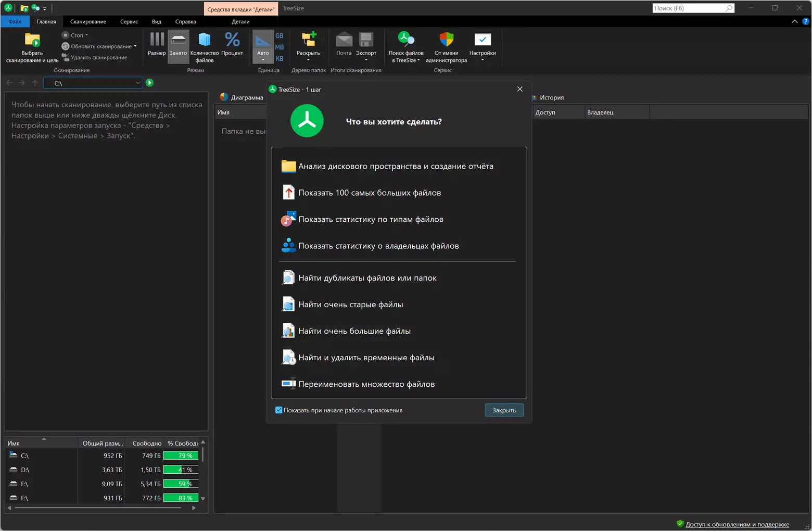
Task: Toggle the Занято size mode
Action: click(178, 41)
